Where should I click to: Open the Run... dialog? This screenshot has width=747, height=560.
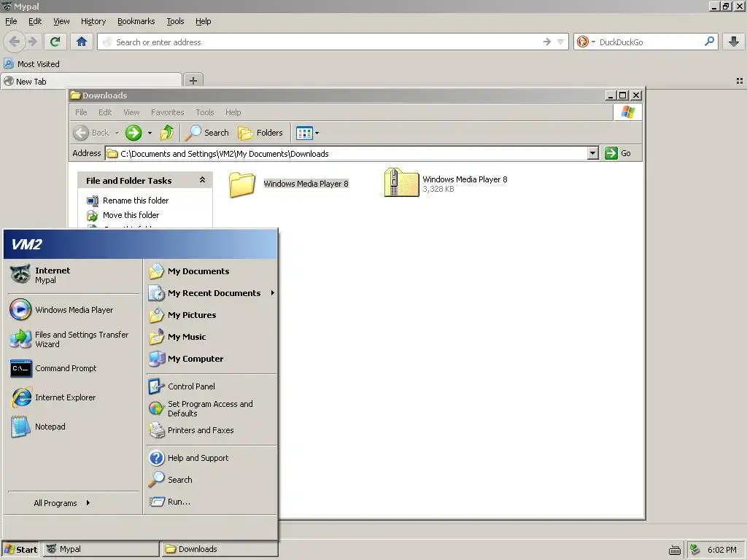[211, 502]
